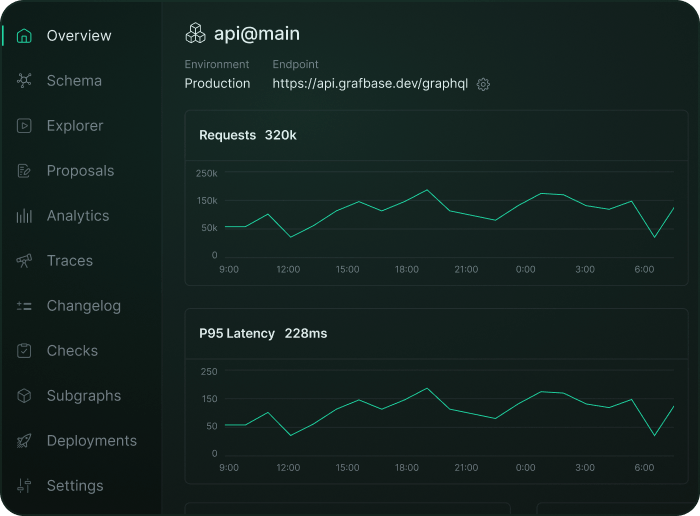
Task: Go to the Schema page
Action: coord(74,81)
